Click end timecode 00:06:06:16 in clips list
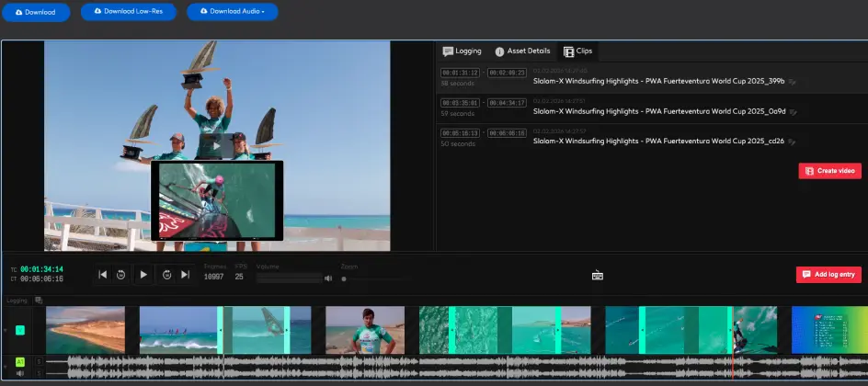The image size is (868, 386). click(507, 132)
